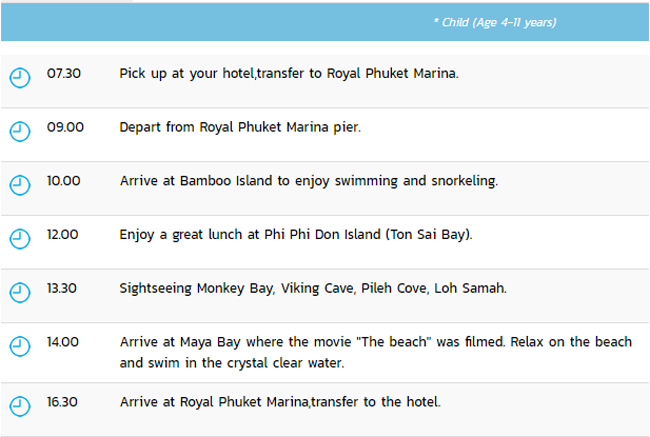Screen dimensions: 650x437
Task: Click the transfer to the hotel text
Action: tap(280, 402)
